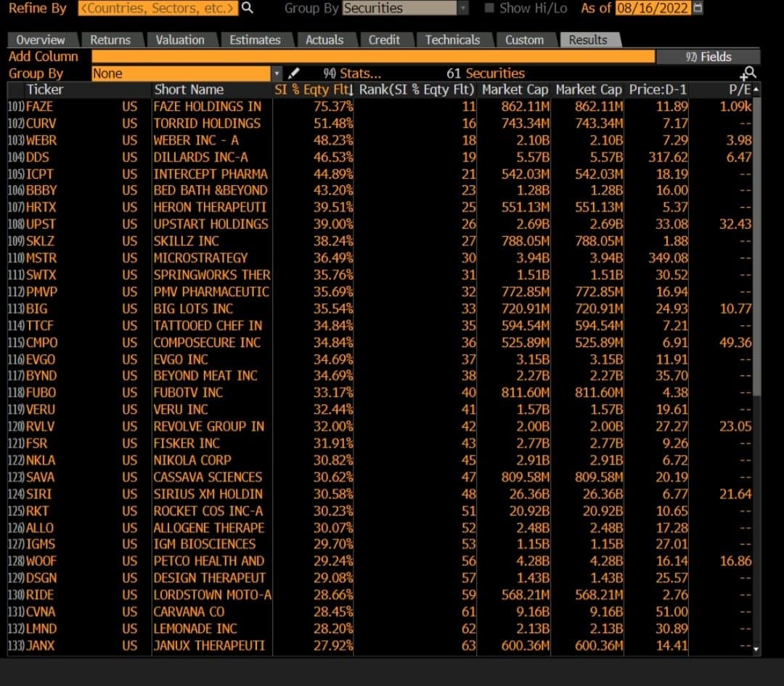Click VERU INC short name
Viewport: 784px width, 686px height.
(181, 409)
